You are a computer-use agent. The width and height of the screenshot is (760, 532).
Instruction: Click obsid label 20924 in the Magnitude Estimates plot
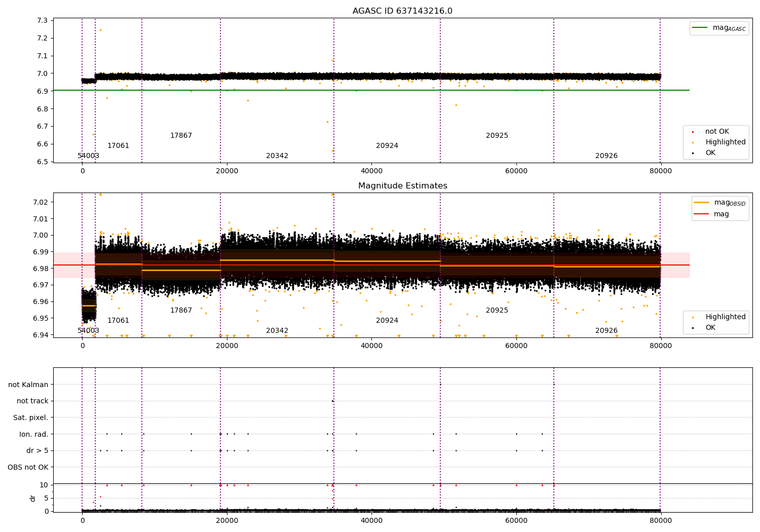pos(387,321)
